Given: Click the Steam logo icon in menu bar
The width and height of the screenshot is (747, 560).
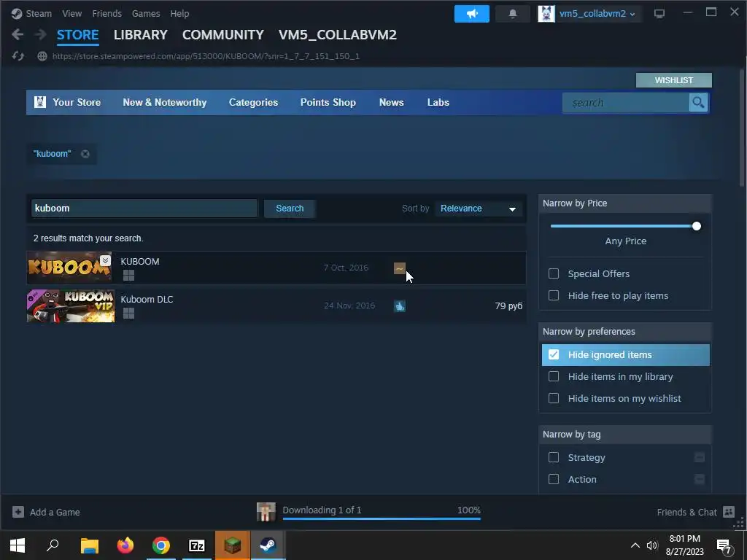Looking at the screenshot, I should (17, 14).
